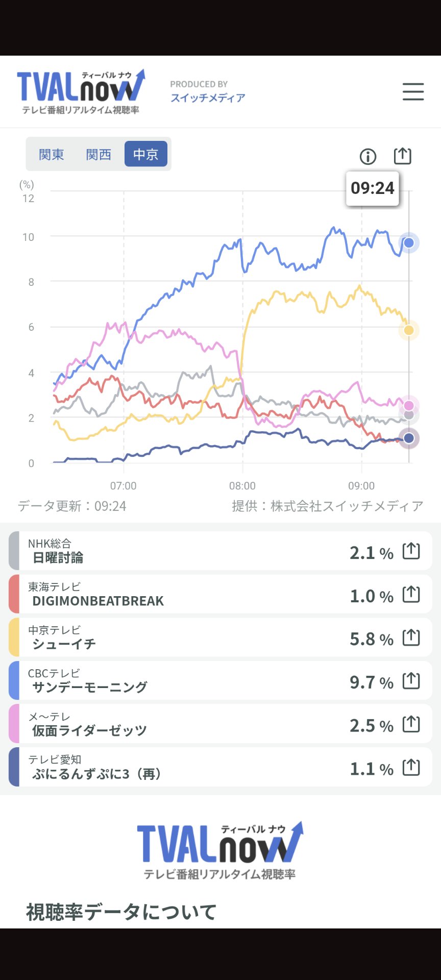Select the 日曜討論 program row

(220, 551)
